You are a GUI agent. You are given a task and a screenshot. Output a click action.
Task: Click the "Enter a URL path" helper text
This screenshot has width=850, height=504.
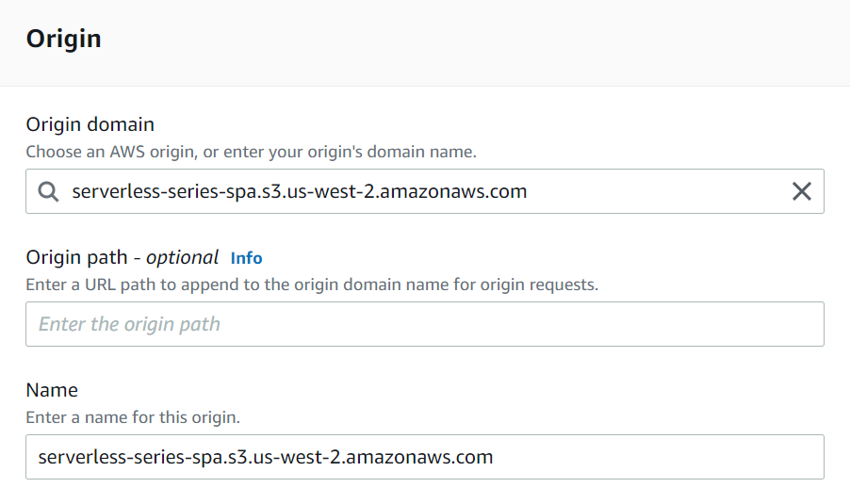[311, 284]
